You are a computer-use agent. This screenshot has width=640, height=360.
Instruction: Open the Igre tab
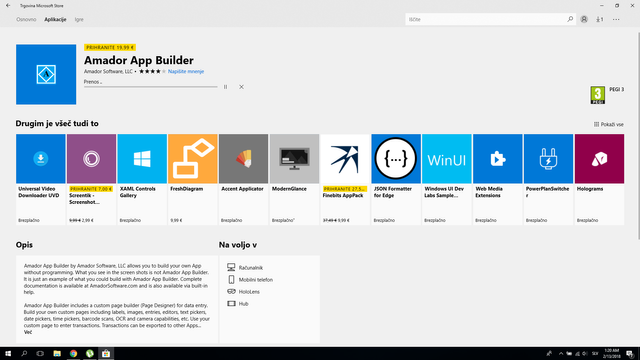[79, 20]
